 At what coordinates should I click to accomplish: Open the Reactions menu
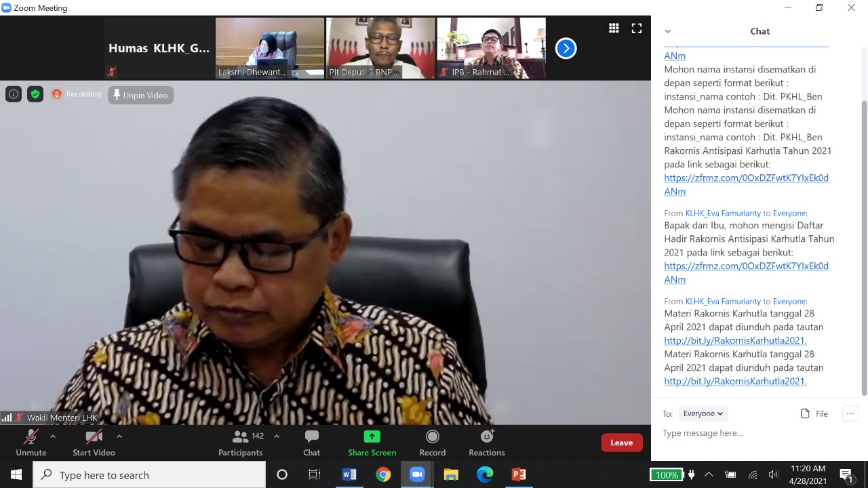486,443
